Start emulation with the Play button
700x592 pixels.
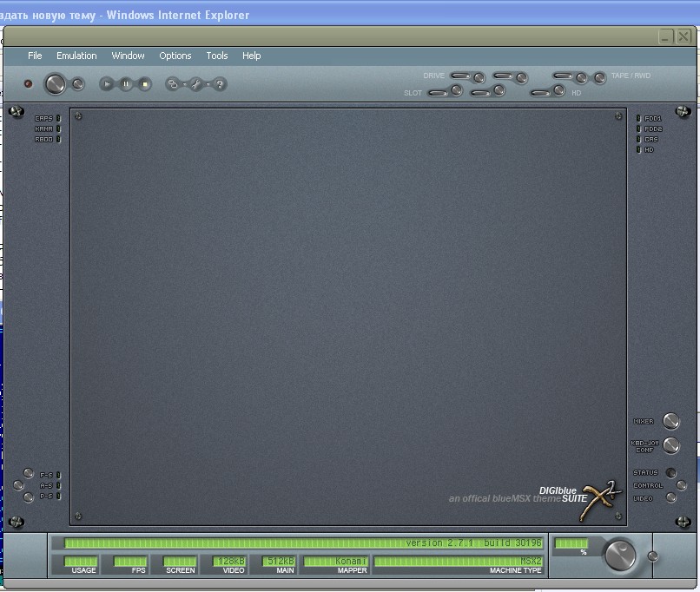coord(107,84)
